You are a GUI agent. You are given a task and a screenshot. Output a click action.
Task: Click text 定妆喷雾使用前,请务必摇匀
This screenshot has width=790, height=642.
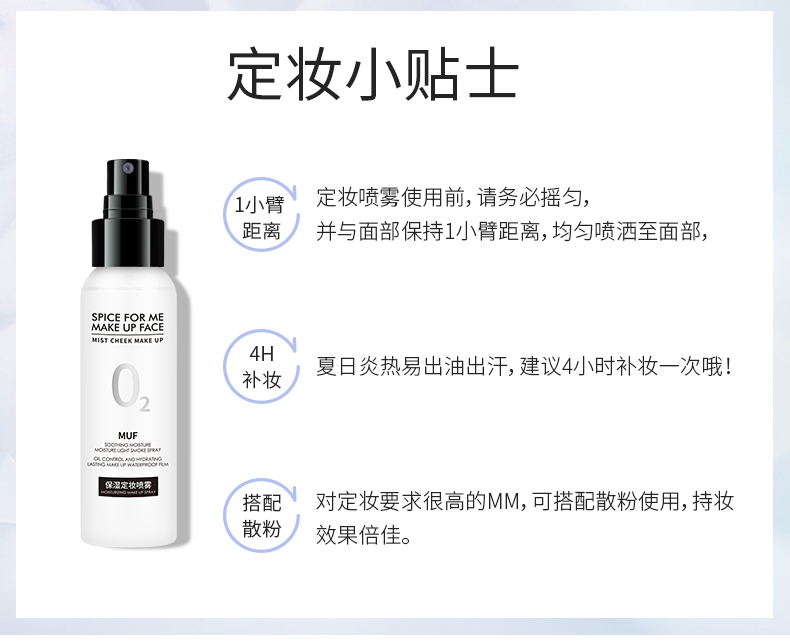coord(452,197)
